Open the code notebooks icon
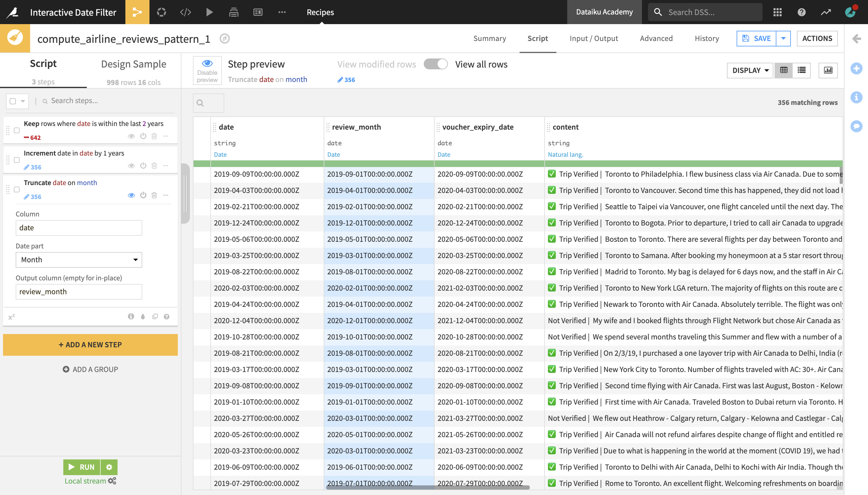 click(186, 12)
